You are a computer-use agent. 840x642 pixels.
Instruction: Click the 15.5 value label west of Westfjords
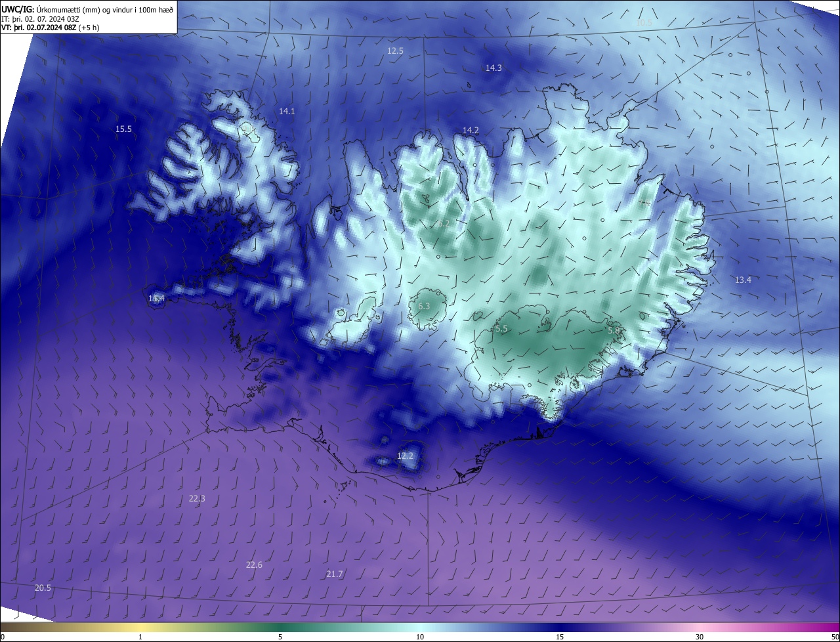click(x=123, y=129)
